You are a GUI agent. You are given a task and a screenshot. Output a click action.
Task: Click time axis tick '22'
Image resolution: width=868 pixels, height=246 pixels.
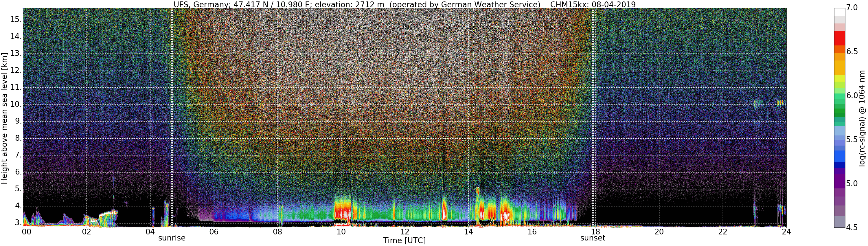(723, 232)
